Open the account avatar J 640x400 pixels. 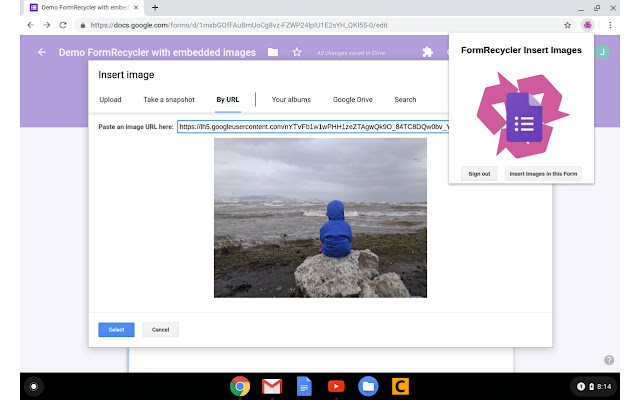(602, 52)
